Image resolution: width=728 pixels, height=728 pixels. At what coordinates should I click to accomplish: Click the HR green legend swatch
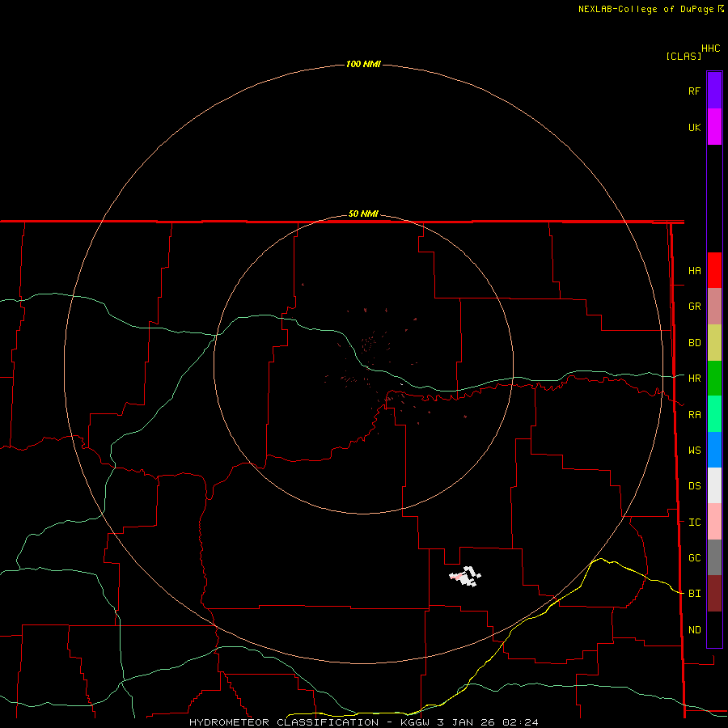coord(714,379)
